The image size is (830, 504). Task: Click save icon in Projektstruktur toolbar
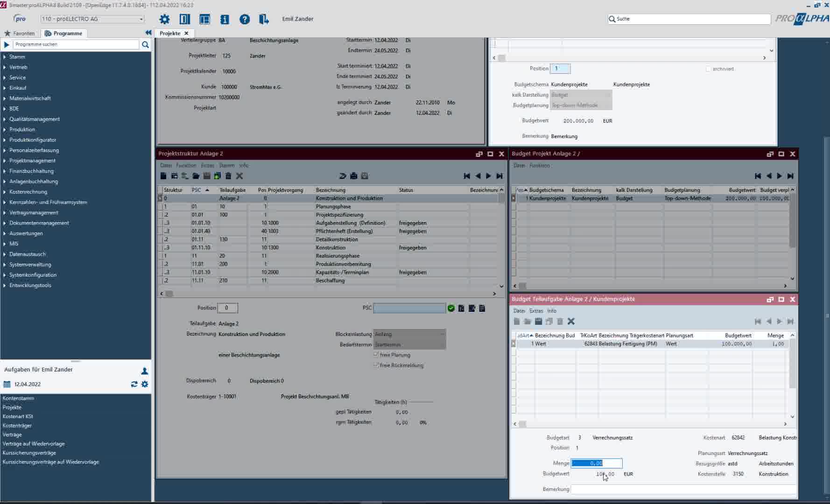pos(207,176)
